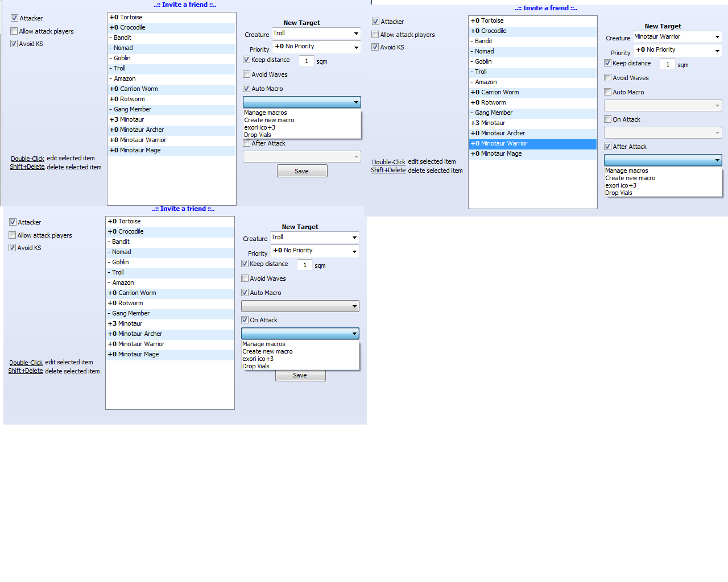Focus Keep distance sqm field in top-right panel
Viewport: 728px width, 582px height.
click(668, 65)
